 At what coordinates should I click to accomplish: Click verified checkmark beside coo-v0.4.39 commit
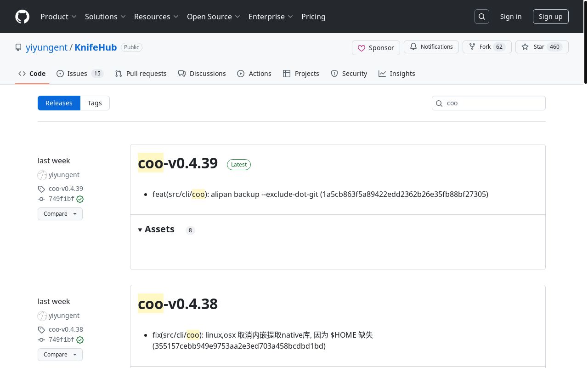tap(80, 199)
